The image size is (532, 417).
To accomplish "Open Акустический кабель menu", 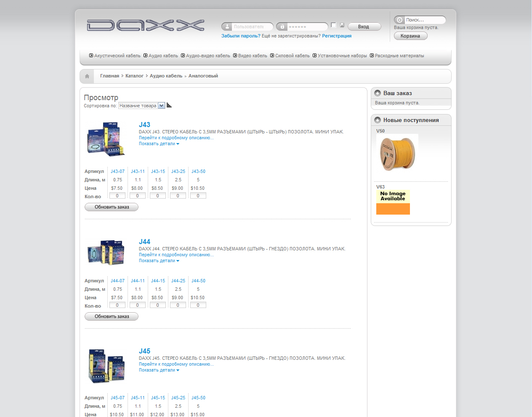I will click(117, 56).
